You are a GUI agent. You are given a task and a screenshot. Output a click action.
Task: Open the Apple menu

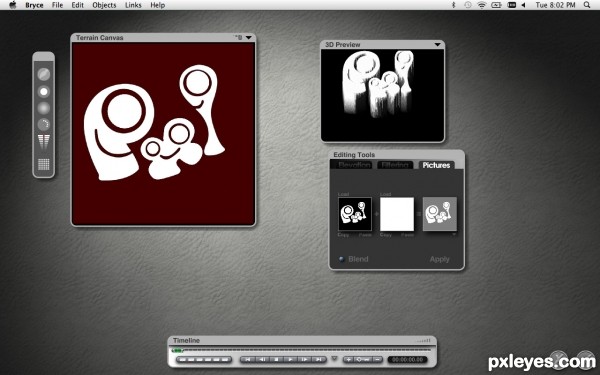[13, 5]
